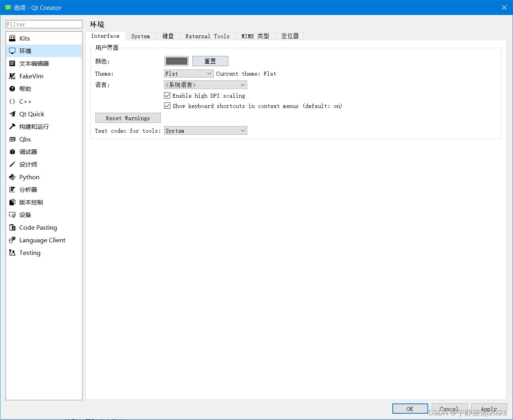Open the Theme dropdown

coord(188,73)
